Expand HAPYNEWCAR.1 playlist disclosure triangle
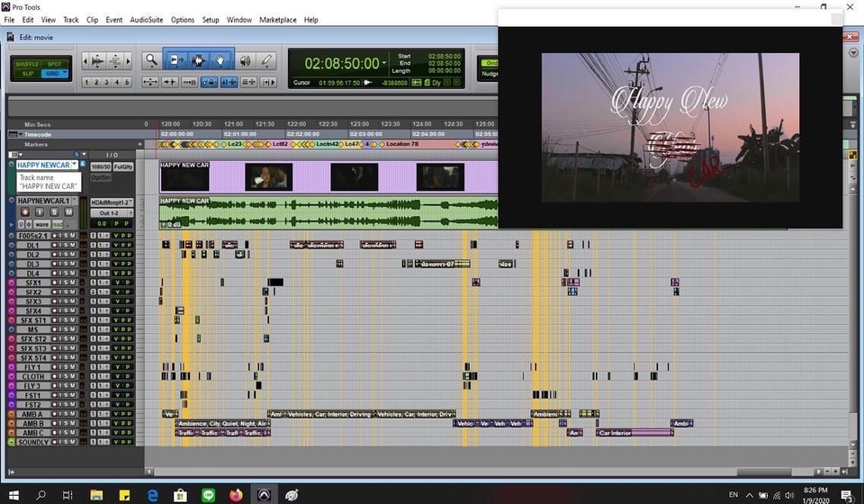Screen dimensions: 864x504 [x=11, y=224]
